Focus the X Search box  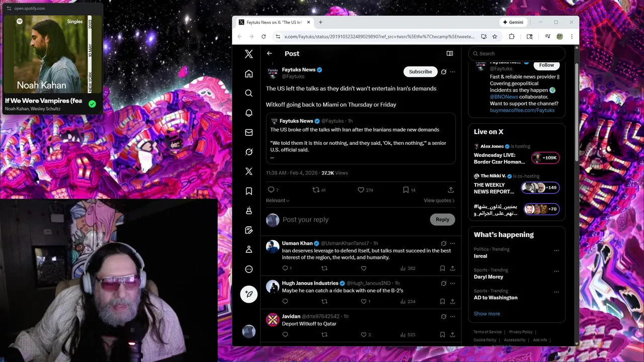coord(517,53)
